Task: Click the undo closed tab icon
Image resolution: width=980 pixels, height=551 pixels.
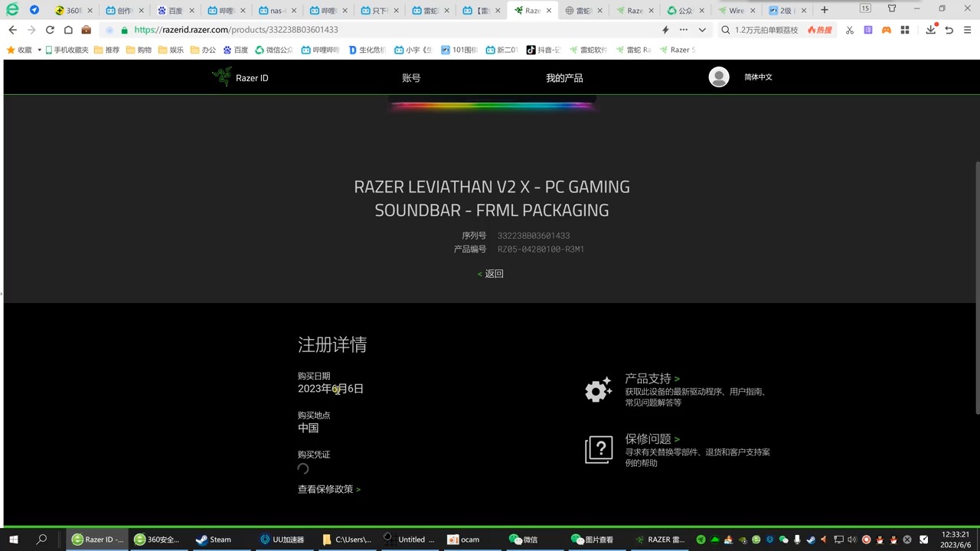Action: click(949, 30)
